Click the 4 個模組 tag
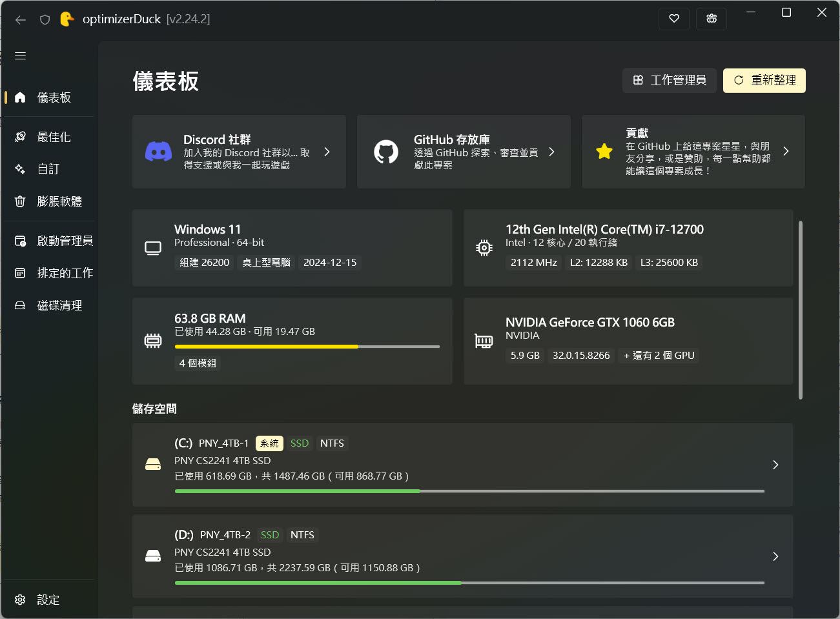Screen dimensions: 840x619 point(198,363)
